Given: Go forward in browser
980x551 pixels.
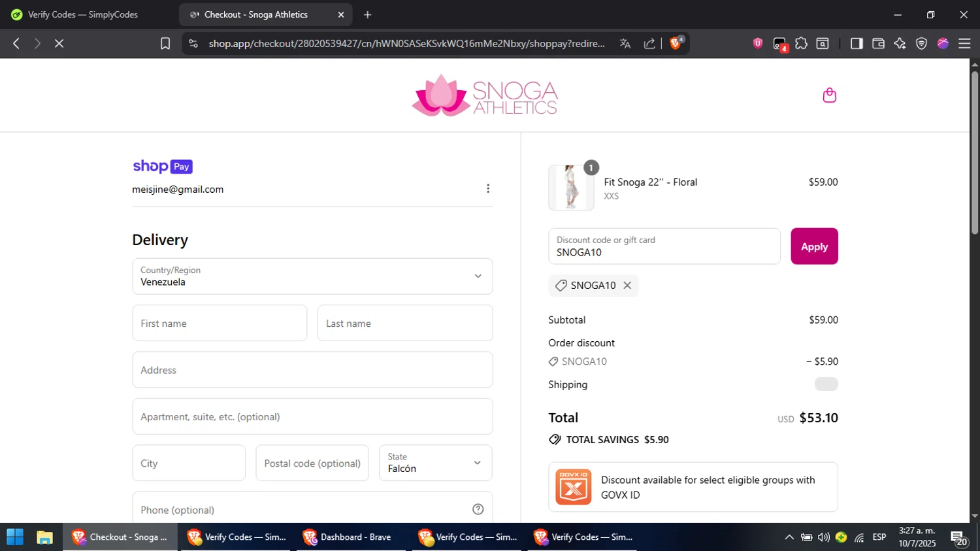Looking at the screenshot, I should [37, 43].
